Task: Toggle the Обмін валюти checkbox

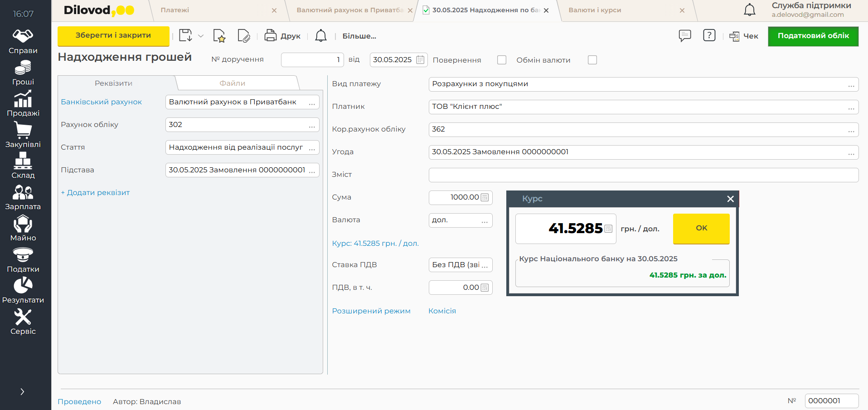Action: 592,60
